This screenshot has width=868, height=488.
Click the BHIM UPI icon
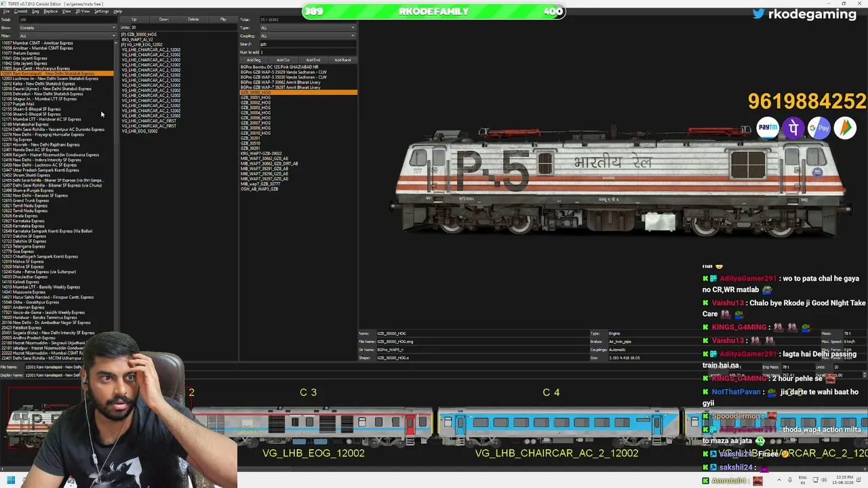(845, 127)
